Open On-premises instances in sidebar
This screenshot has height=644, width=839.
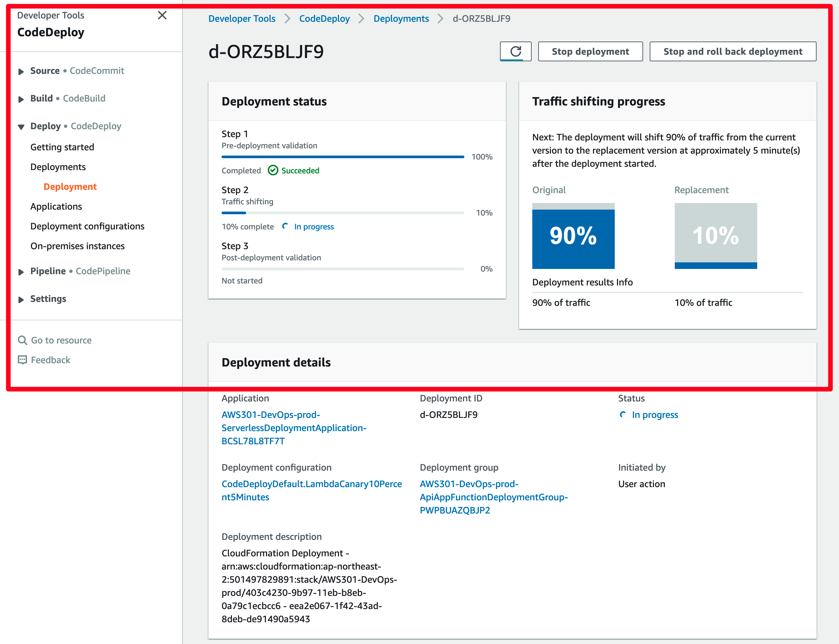click(78, 246)
